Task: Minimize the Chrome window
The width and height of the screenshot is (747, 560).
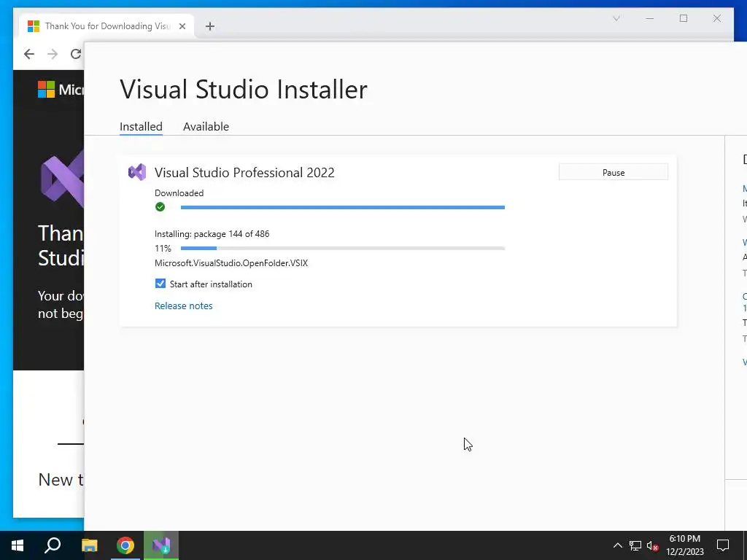Action: coord(649,18)
